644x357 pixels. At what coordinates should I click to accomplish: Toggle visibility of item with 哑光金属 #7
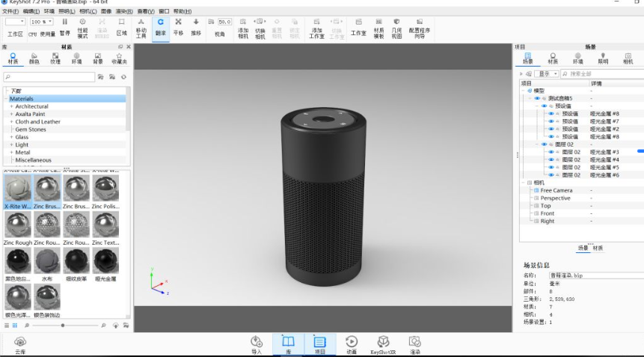point(551,121)
